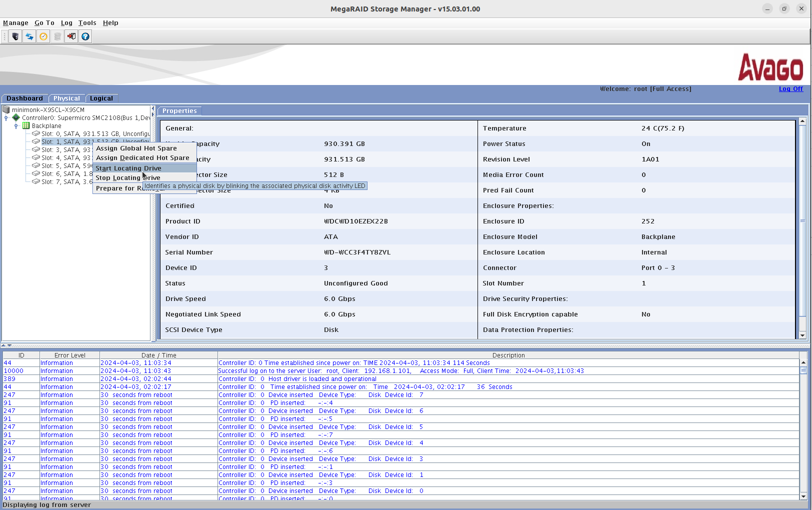Open the Log menu
This screenshot has height=510, width=812.
click(66, 23)
